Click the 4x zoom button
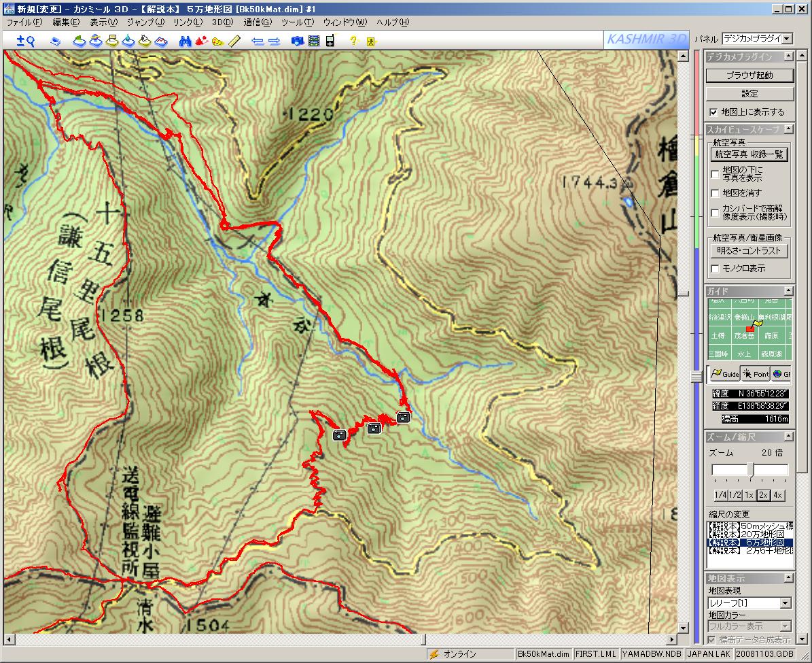812x663 pixels. pos(778,495)
